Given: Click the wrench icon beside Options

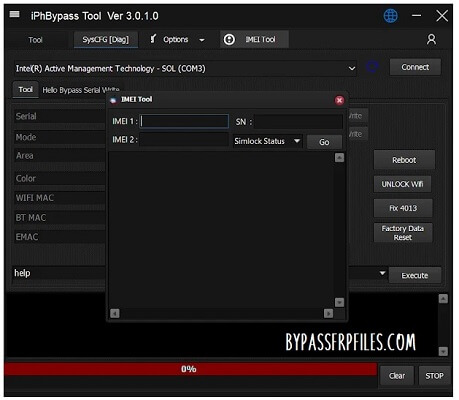Looking at the screenshot, I should coord(153,39).
